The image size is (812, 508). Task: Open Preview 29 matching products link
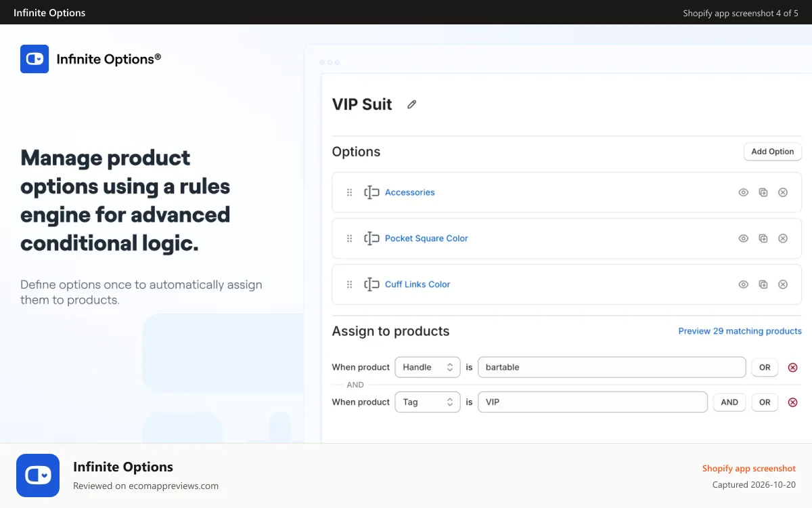pos(740,331)
